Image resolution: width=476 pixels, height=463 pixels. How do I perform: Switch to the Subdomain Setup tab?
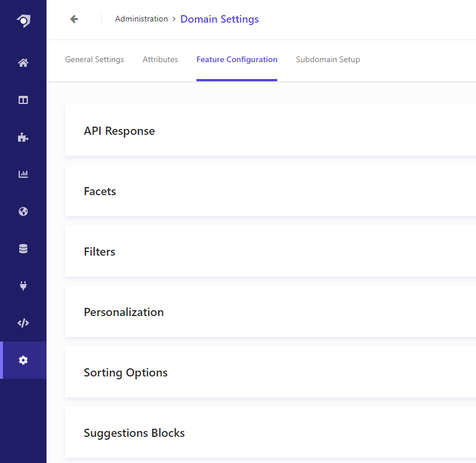point(328,59)
